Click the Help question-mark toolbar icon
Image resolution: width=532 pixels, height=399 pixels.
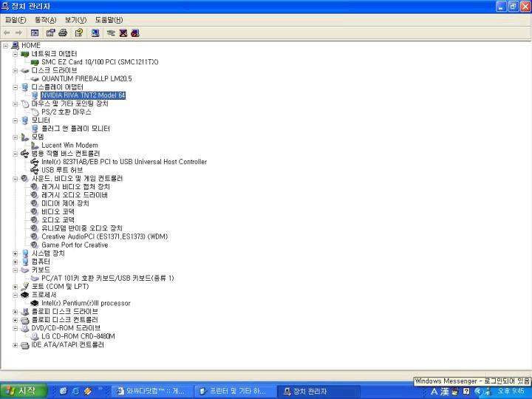[x=79, y=33]
